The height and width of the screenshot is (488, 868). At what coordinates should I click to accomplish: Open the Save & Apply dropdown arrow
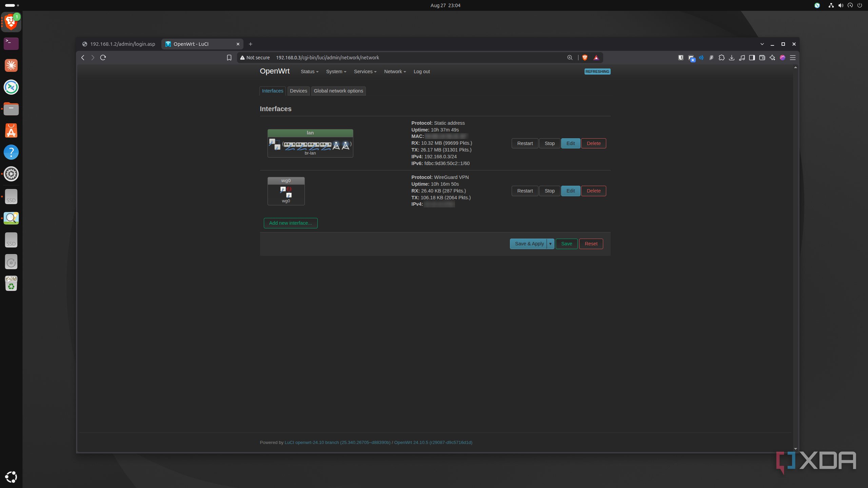tap(550, 244)
